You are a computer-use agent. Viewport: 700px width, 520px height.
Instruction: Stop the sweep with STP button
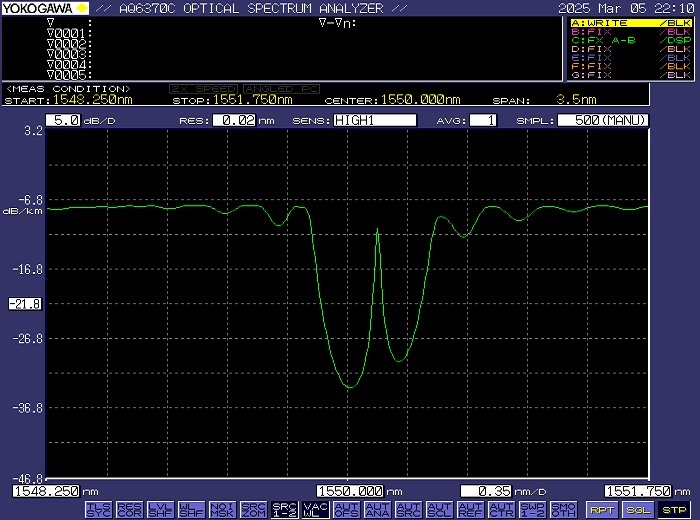(674, 510)
